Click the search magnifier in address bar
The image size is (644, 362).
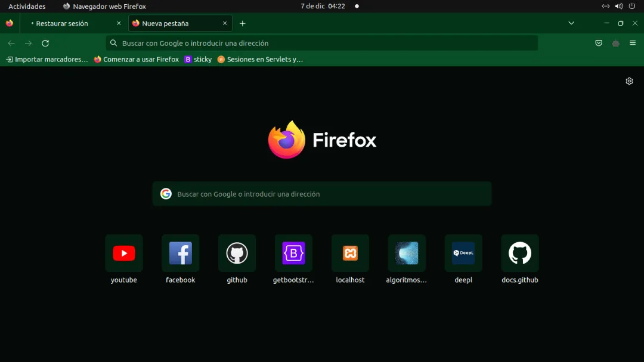[114, 43]
